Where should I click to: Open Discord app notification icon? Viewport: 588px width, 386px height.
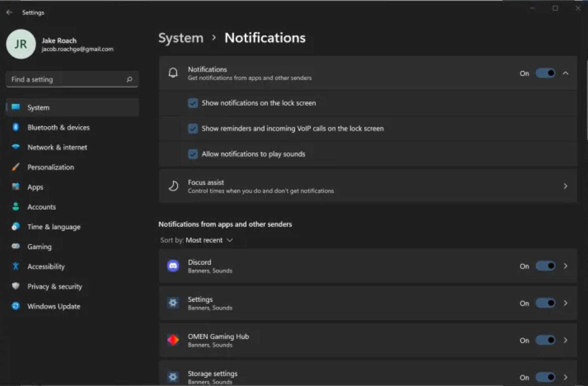pos(173,266)
